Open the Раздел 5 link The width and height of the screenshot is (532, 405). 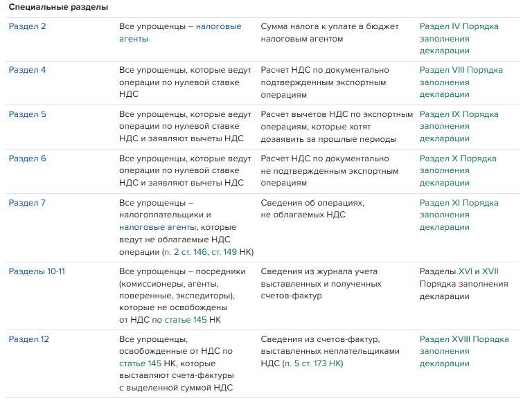click(27, 114)
